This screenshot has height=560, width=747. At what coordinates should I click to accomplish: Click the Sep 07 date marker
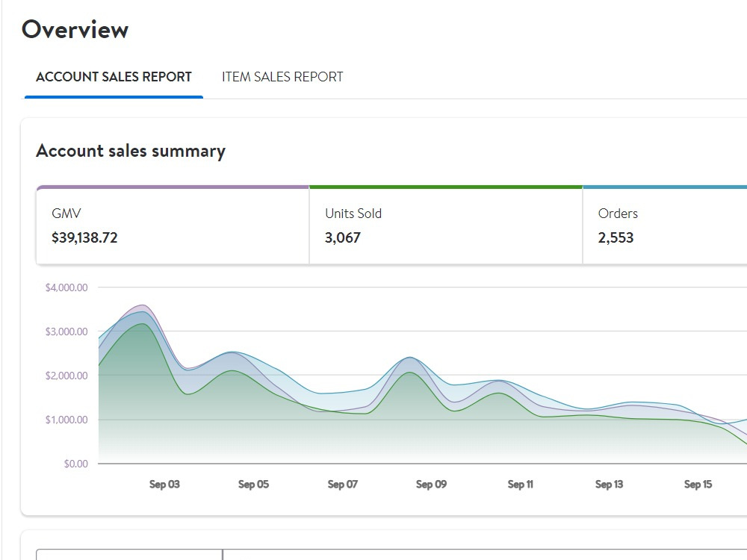point(343,485)
